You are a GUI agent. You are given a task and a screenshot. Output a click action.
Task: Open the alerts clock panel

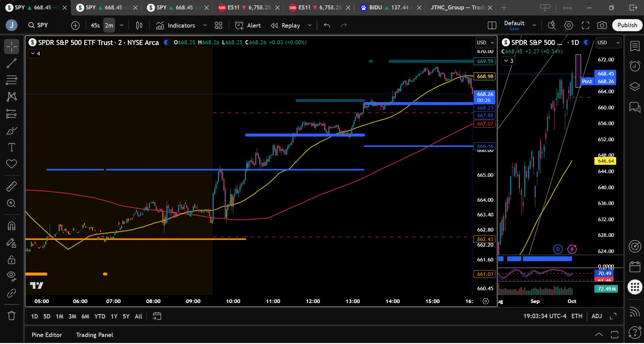635,66
